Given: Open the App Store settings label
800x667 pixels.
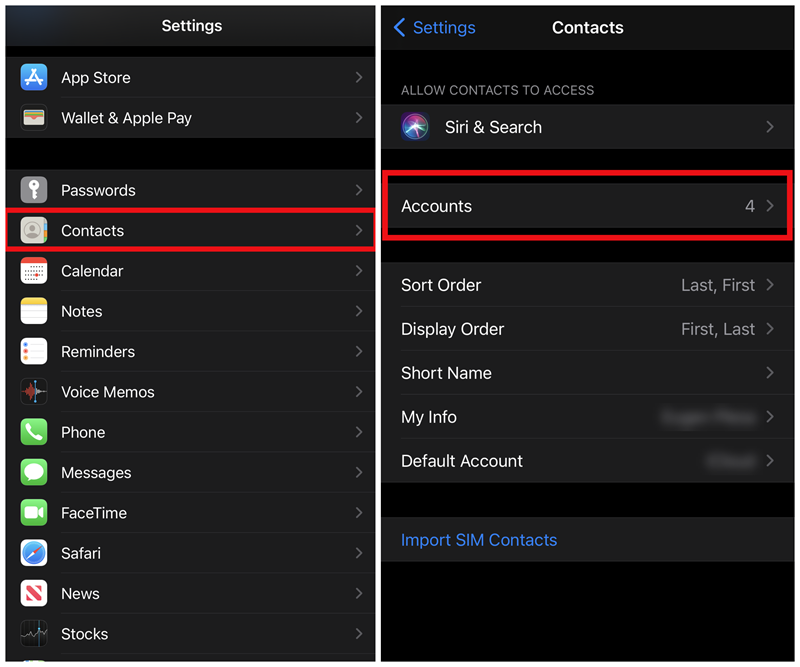Looking at the screenshot, I should click(x=96, y=78).
